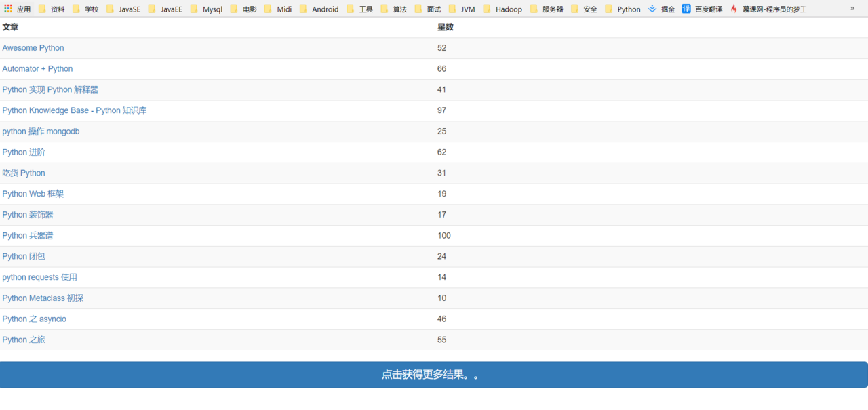This screenshot has width=868, height=410.
Task: Click the 文章 column header
Action: coord(10,27)
